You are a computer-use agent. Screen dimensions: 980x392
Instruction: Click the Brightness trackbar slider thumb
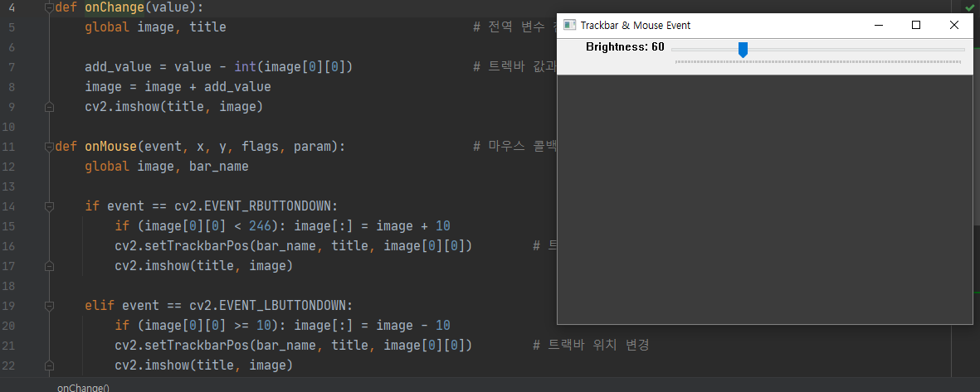tap(743, 50)
